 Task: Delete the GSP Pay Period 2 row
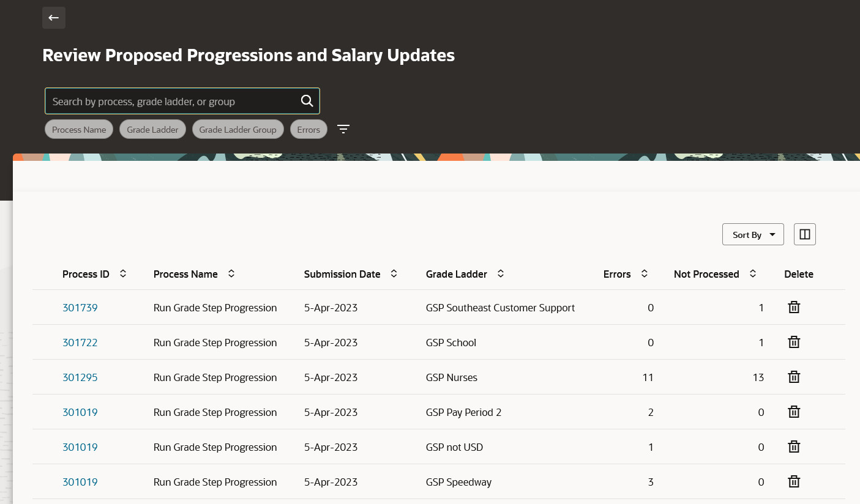coord(794,412)
